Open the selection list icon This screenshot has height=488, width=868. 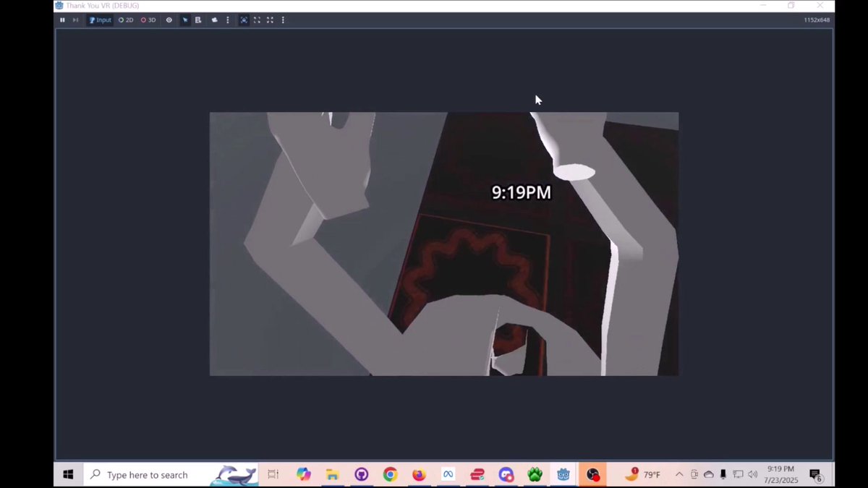click(x=198, y=20)
